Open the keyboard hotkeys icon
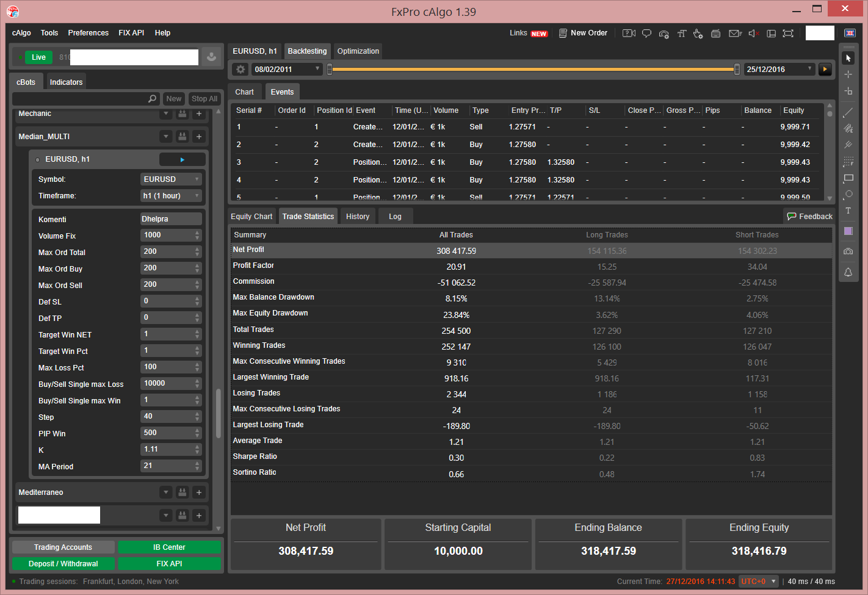Image resolution: width=868 pixels, height=595 pixels. coord(716,34)
